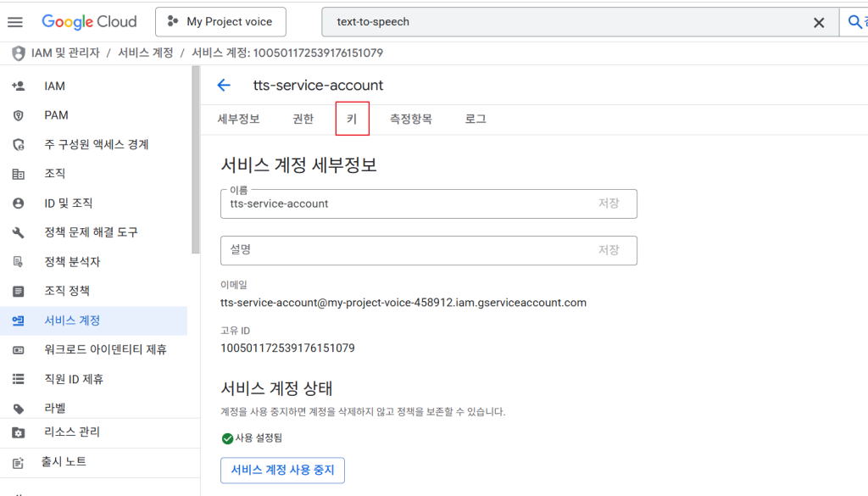Viewport: 868px width, 496px height.
Task: Click the 라벨 tag icon
Action: [x=19, y=409]
